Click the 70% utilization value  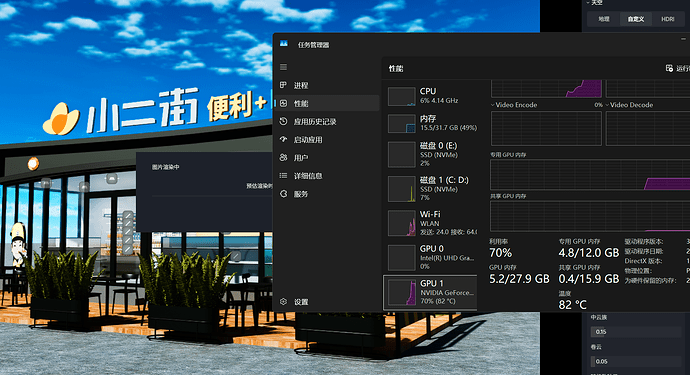(x=501, y=253)
